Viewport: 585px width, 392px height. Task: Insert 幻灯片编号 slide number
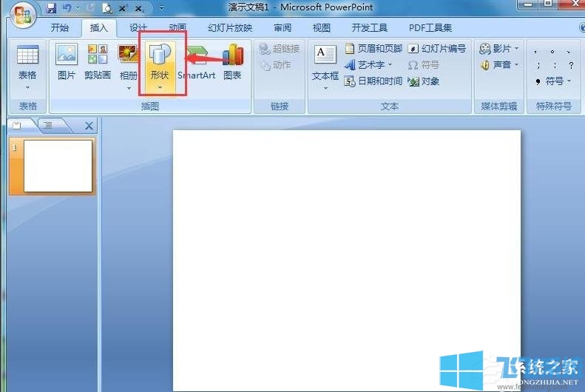pos(436,49)
